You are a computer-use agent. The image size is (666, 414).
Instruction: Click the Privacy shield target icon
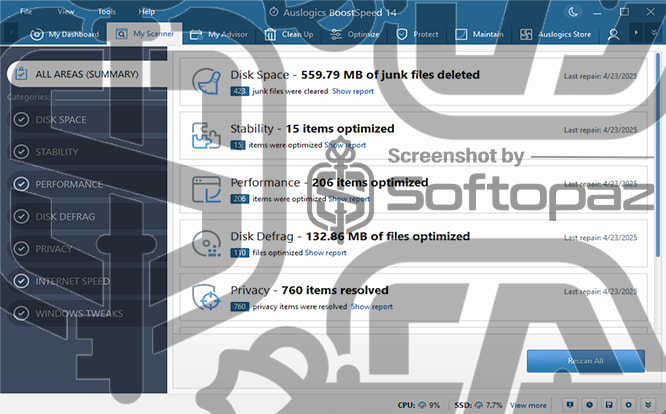click(x=206, y=297)
